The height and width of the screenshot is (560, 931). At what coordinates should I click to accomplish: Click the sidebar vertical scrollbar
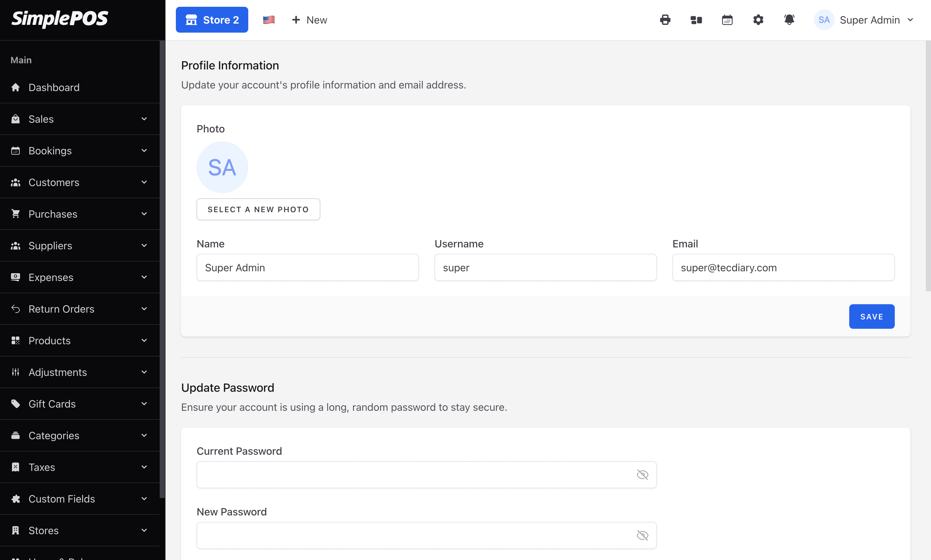click(162, 264)
